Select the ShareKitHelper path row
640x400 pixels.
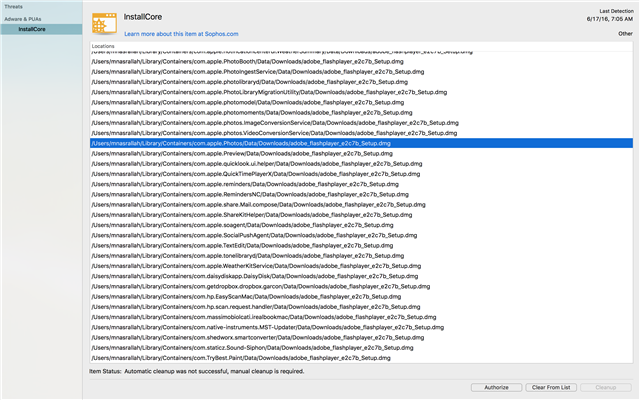361,215
